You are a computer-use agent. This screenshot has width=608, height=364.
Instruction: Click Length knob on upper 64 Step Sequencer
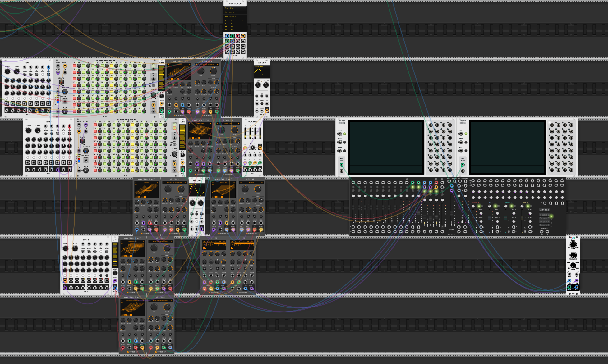(x=62, y=82)
